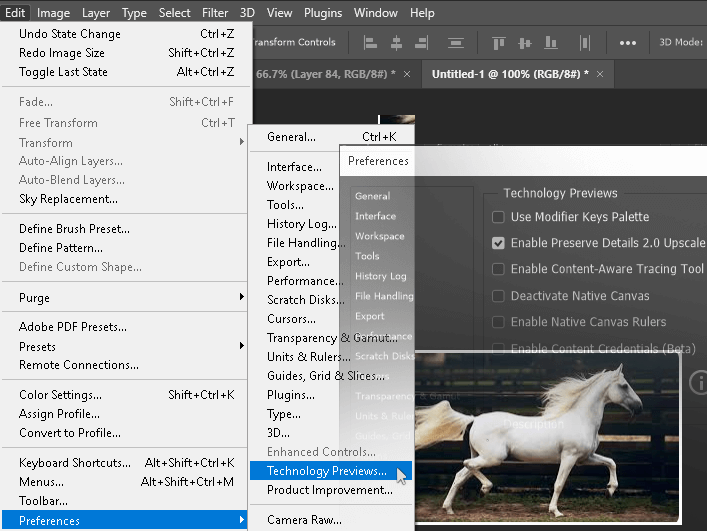Image resolution: width=707 pixels, height=531 pixels.
Task: Open the three-dots more align options
Action: pos(628,43)
